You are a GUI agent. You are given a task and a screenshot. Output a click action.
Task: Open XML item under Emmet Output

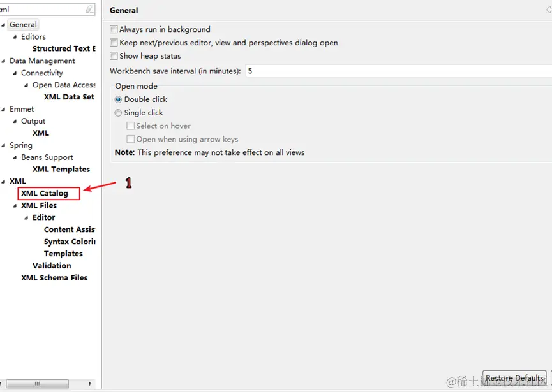41,133
